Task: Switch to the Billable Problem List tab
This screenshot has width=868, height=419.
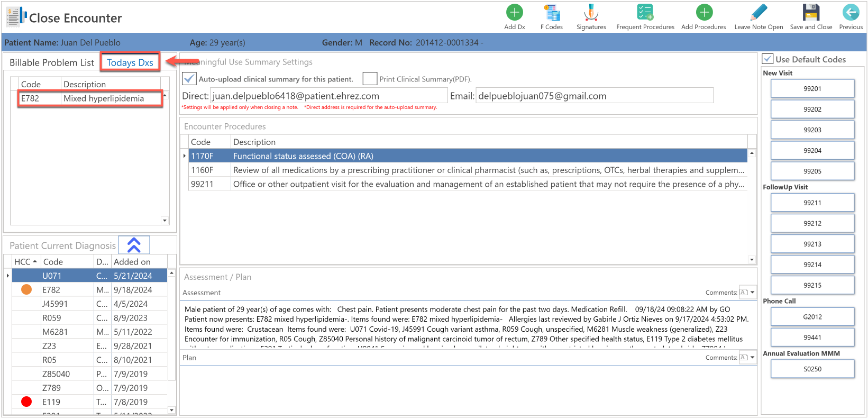Action: click(52, 62)
